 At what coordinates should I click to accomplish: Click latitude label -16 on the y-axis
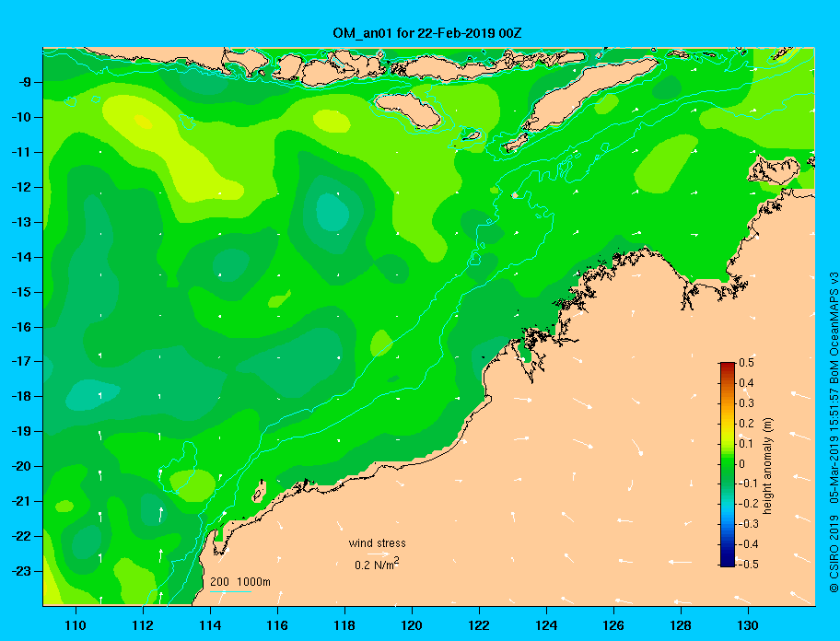(20, 327)
